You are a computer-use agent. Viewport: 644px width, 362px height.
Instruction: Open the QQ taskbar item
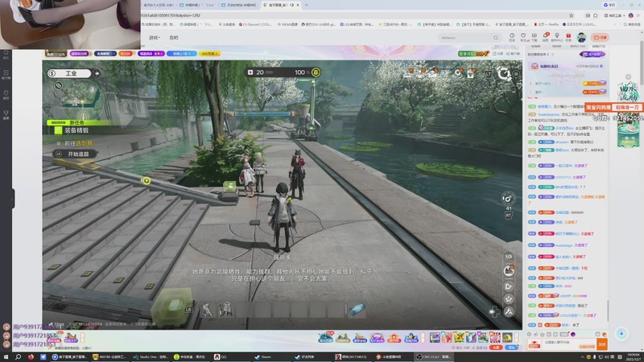click(221, 357)
